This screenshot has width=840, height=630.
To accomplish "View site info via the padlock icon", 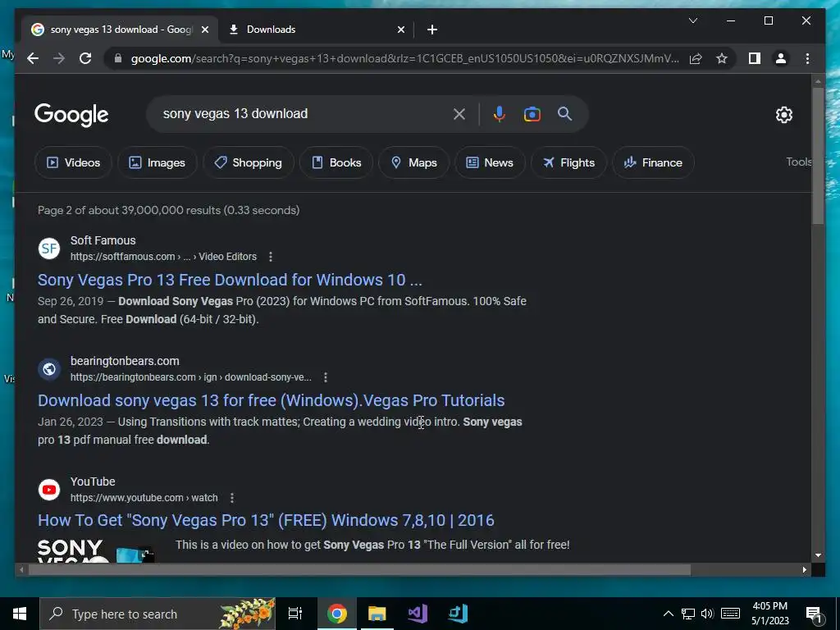I will (x=118, y=58).
